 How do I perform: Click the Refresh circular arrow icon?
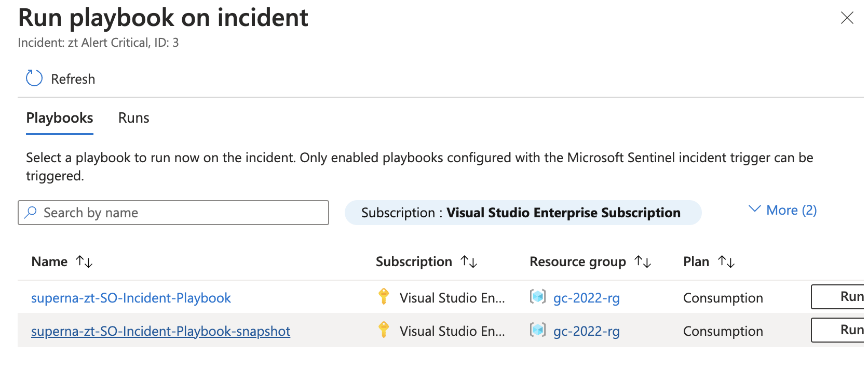point(34,78)
